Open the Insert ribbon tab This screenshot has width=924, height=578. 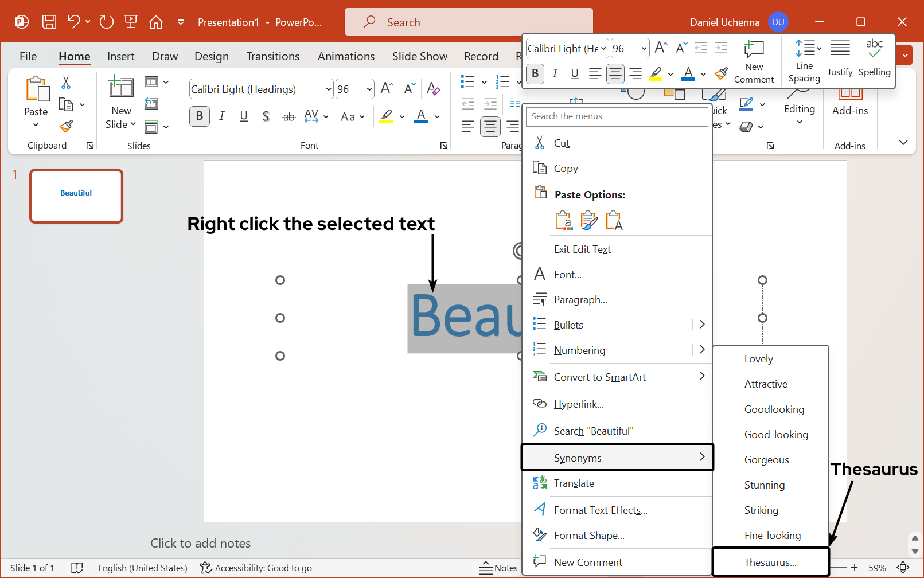[x=120, y=56]
